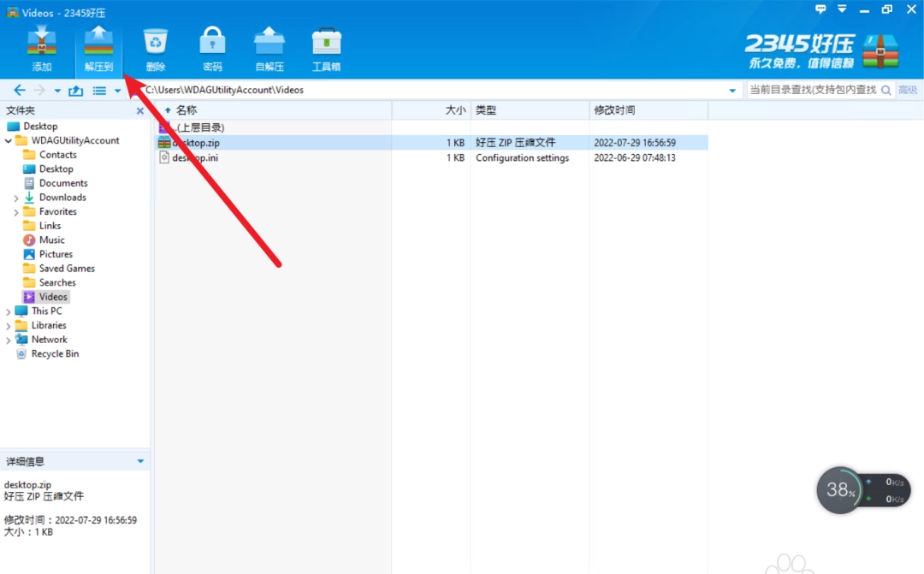The height and width of the screenshot is (574, 924).
Task: Click the 2345好压 logo banner
Action: coord(820,51)
